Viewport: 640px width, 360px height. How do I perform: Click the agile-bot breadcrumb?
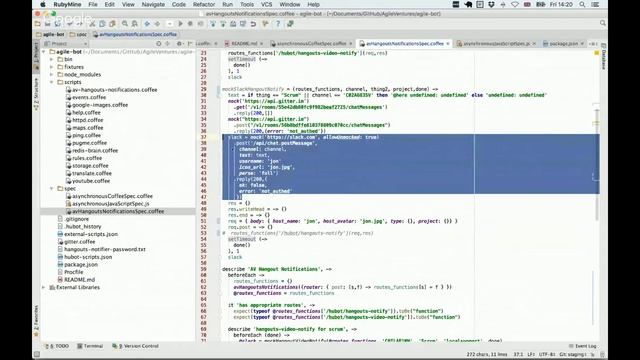(x=50, y=35)
